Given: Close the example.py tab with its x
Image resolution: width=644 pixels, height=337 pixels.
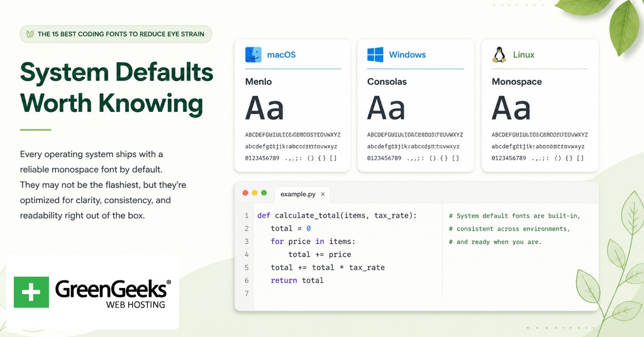Looking at the screenshot, I should (323, 194).
